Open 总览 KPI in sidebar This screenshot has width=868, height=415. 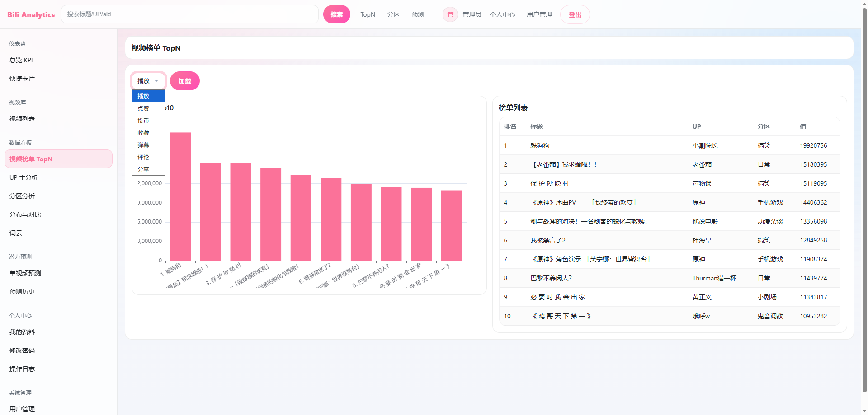(21, 60)
